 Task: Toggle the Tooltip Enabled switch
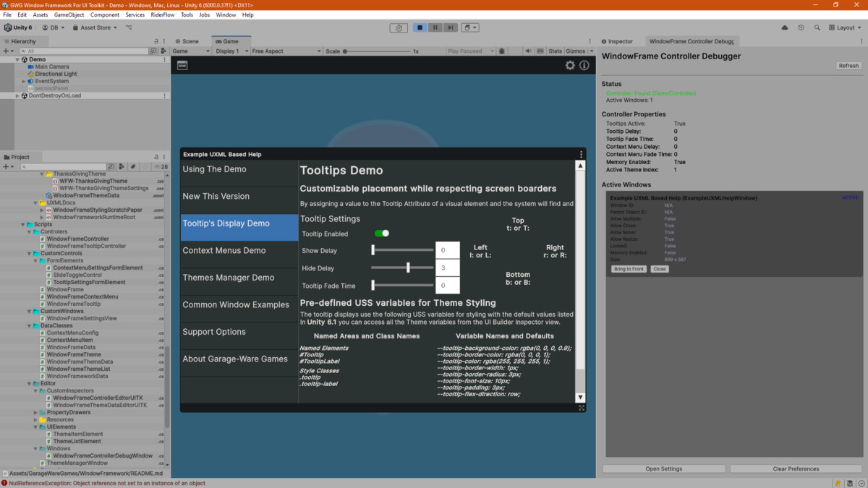[x=381, y=234]
